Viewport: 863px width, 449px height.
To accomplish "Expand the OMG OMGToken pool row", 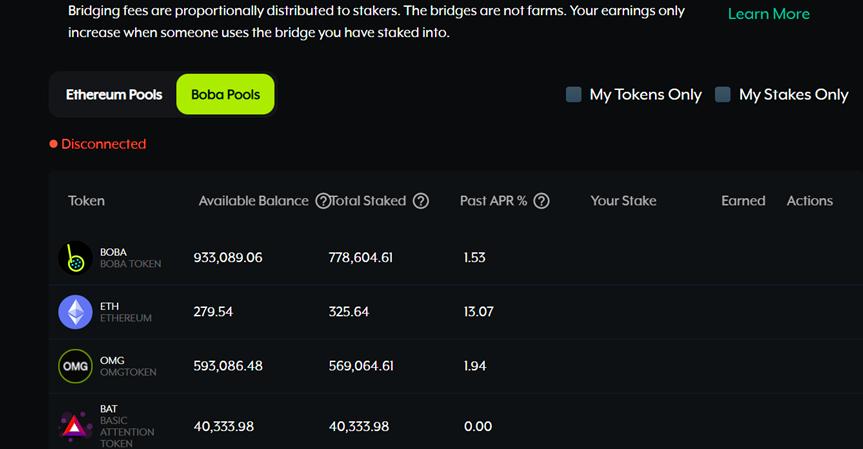I will pyautogui.click(x=450, y=366).
